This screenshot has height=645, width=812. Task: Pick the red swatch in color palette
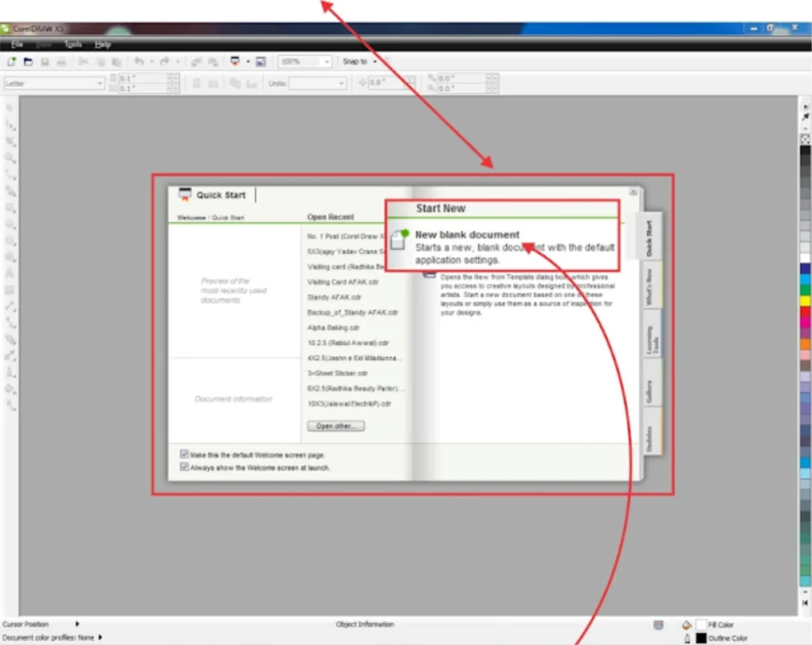[806, 312]
